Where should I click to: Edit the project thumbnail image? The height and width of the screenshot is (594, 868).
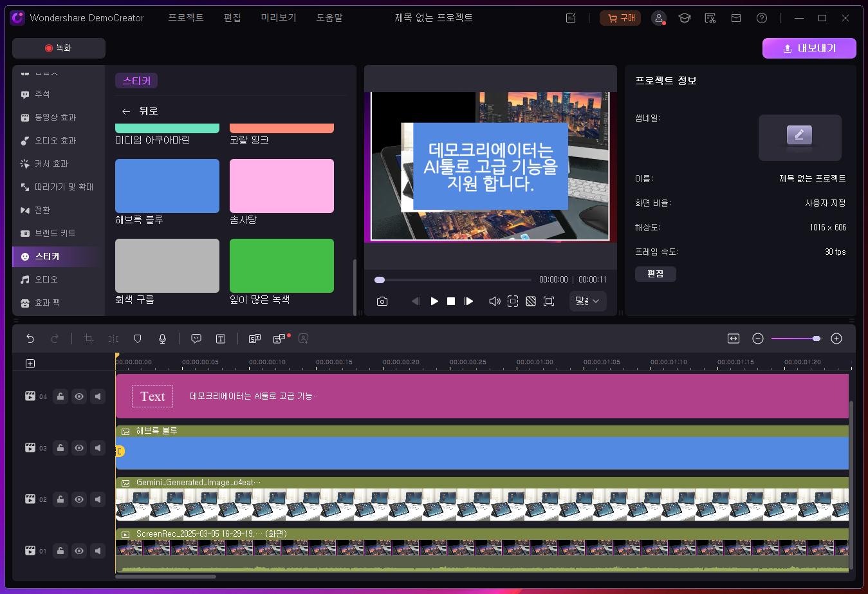[800, 137]
